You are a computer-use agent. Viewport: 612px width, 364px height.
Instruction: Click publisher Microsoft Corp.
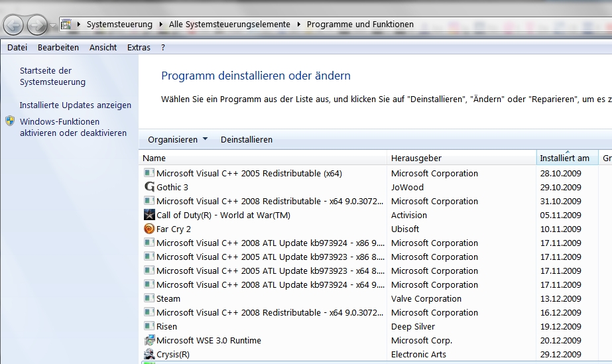click(422, 341)
